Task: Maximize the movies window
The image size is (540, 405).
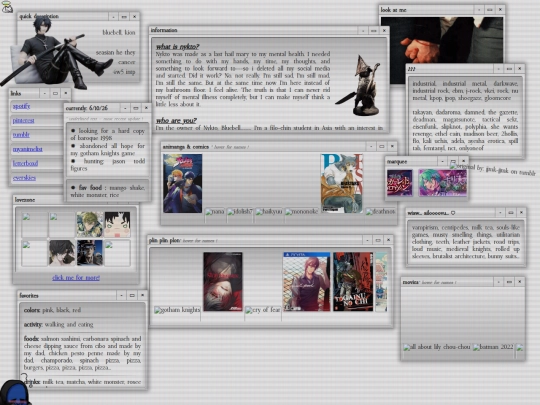Action: pyautogui.click(x=509, y=282)
